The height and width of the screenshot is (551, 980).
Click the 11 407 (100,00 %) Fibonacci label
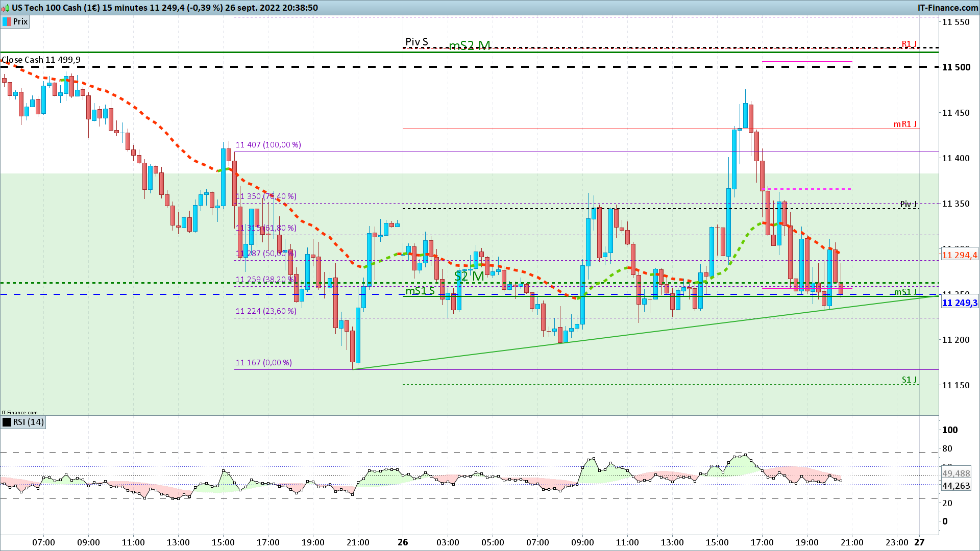268,145
